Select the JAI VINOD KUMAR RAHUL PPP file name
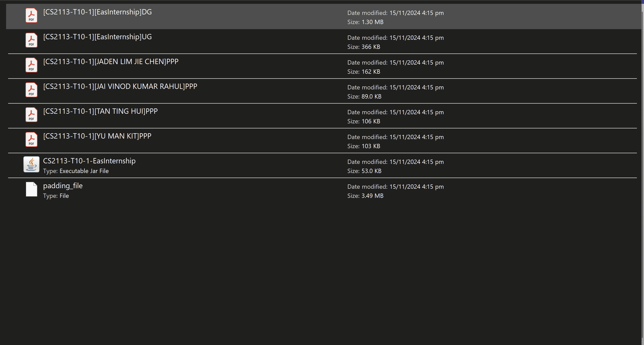Viewport: 644px width, 345px height. 120,86
